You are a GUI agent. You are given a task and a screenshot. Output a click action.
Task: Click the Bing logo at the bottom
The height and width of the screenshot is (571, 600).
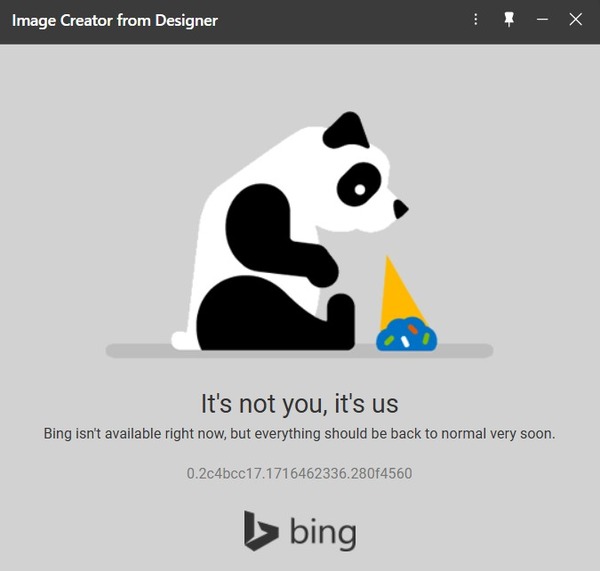tap(300, 531)
